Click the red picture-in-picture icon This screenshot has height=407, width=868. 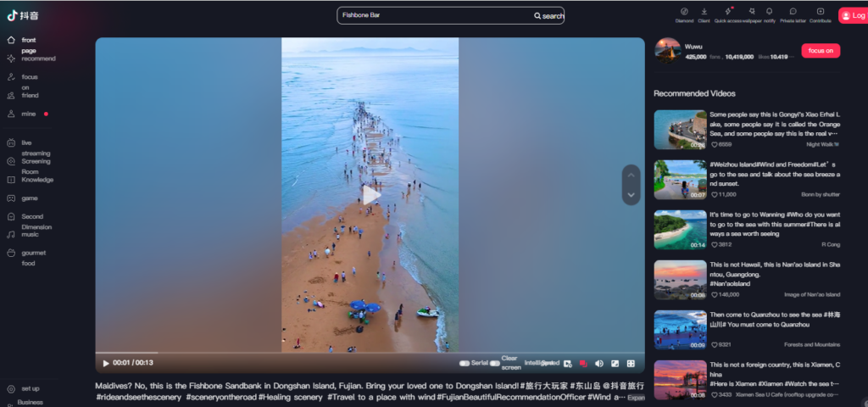click(x=583, y=364)
